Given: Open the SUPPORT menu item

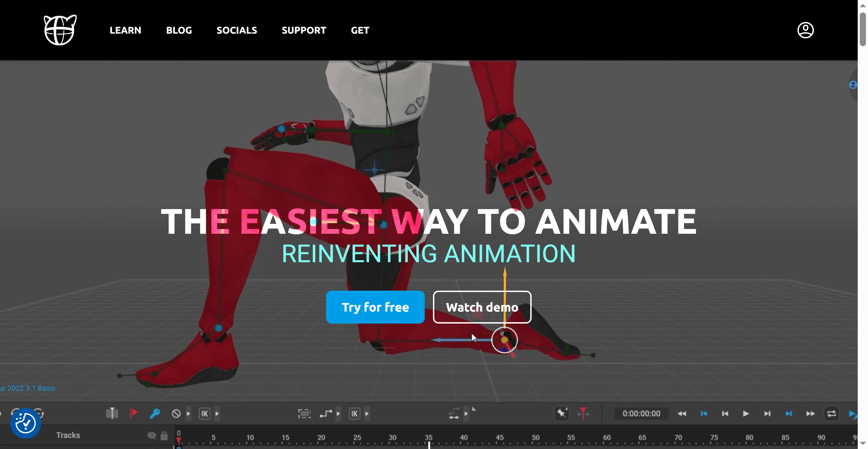Looking at the screenshot, I should (x=304, y=30).
